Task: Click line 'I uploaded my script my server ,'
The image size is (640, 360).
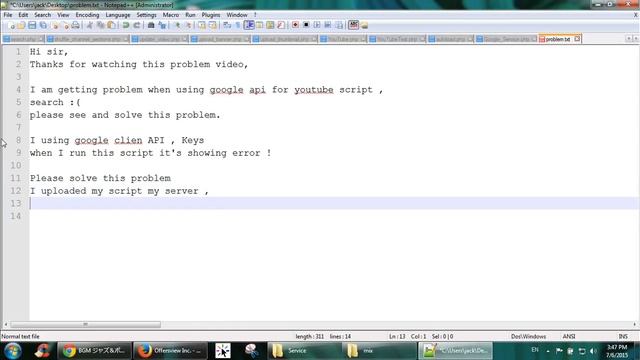Action: pyautogui.click(x=119, y=191)
